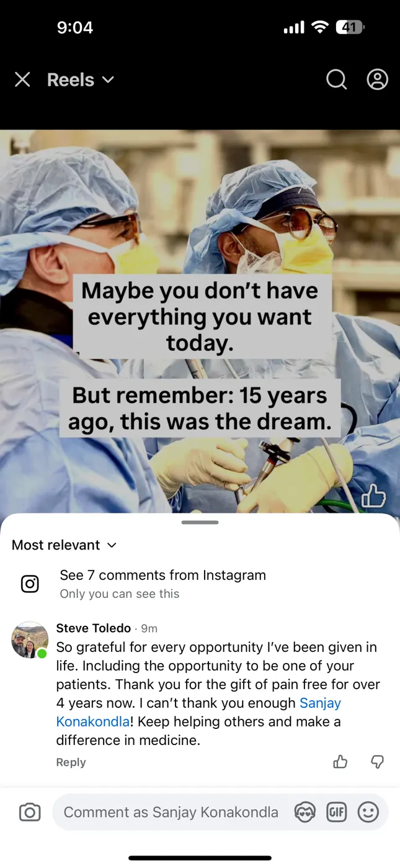Focus the Comment as Sanjay Konakondla field

point(171,812)
